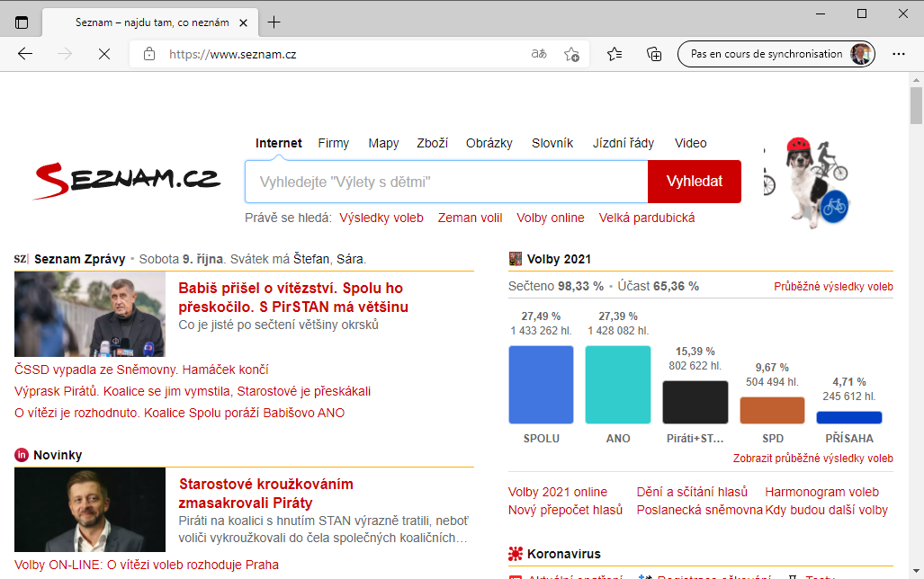Open Průběžné výsledky voleb link

click(x=833, y=287)
